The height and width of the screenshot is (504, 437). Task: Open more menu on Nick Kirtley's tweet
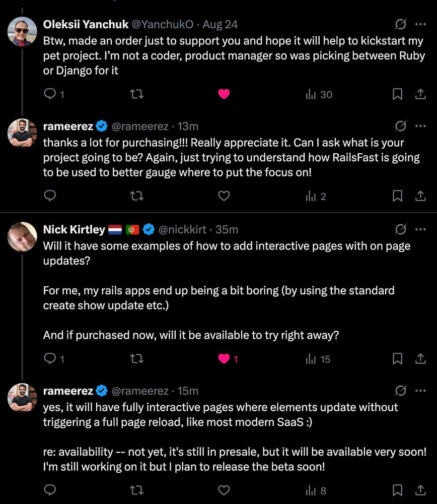420,229
